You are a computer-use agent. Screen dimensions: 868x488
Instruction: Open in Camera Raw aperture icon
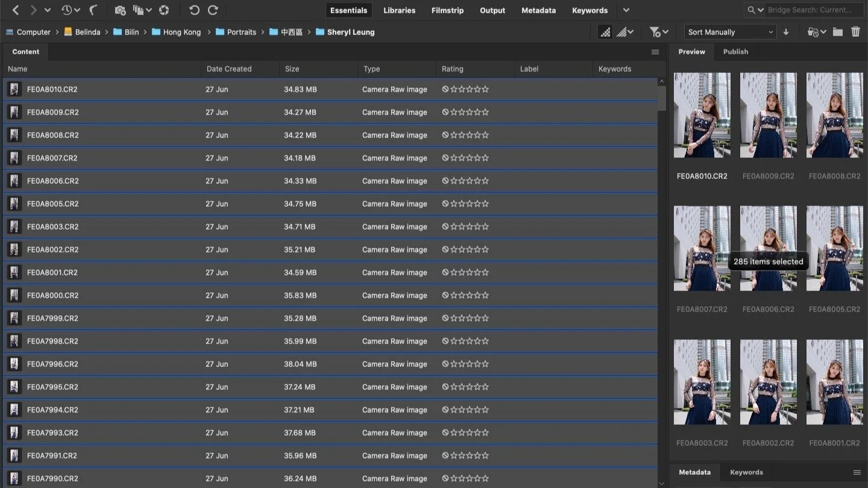164,10
